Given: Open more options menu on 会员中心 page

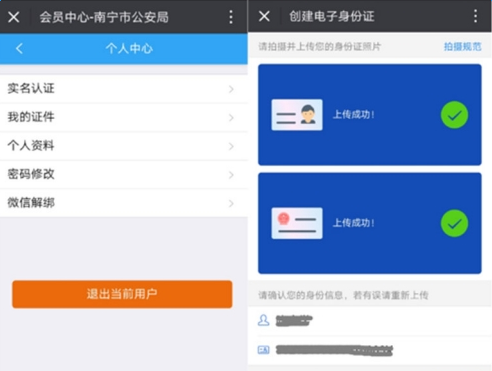Looking at the screenshot, I should click(231, 17).
